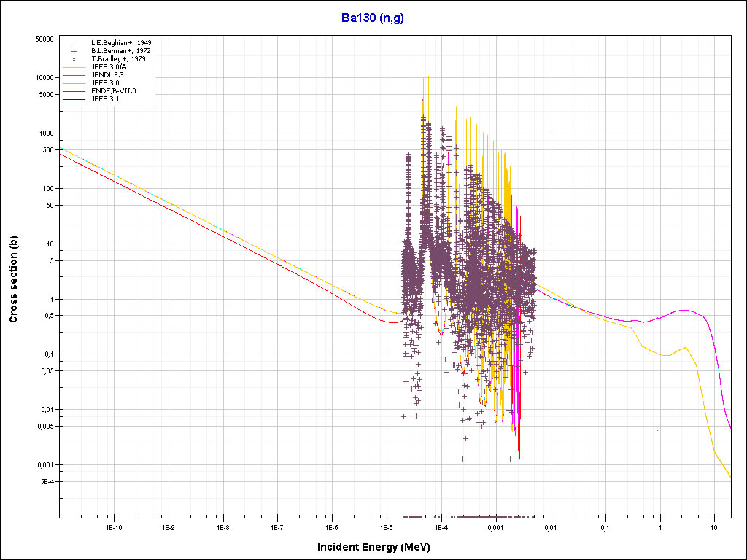Click the 0,001 tick label on x-axis
Screen dimensions: 747x560
click(495, 526)
